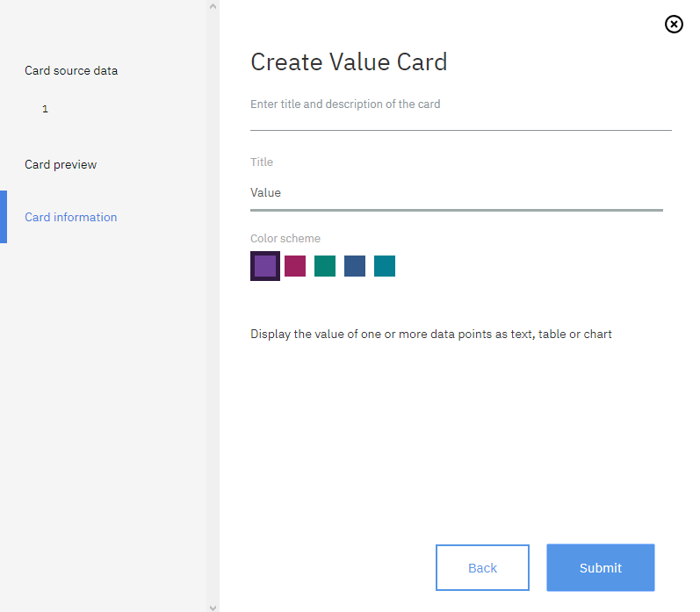Focus the Title field containing Value
The height and width of the screenshot is (612, 700).
click(456, 192)
